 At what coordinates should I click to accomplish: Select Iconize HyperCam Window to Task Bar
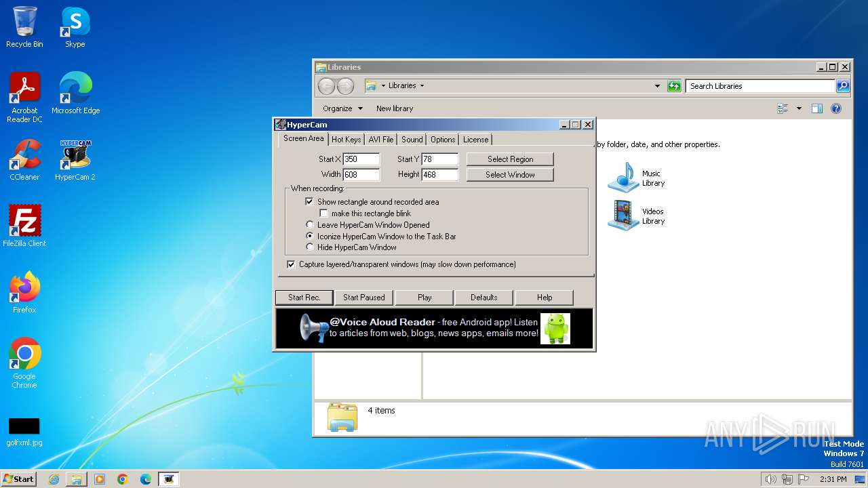(310, 237)
